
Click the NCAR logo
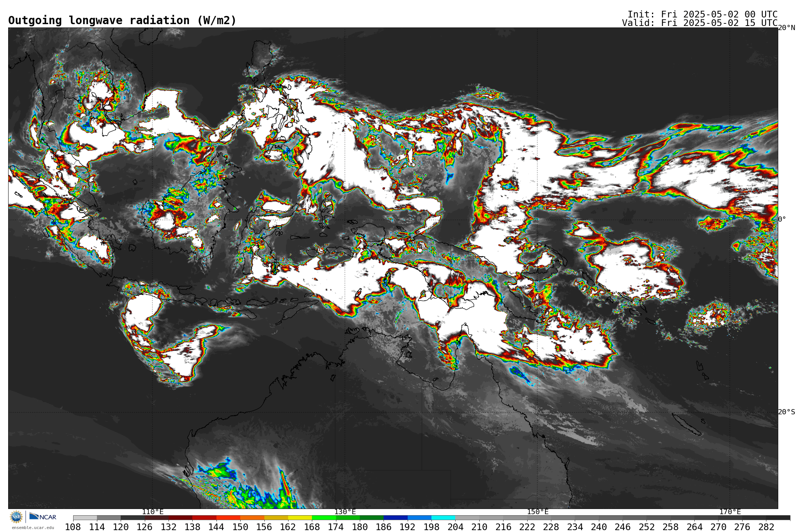tap(43, 516)
